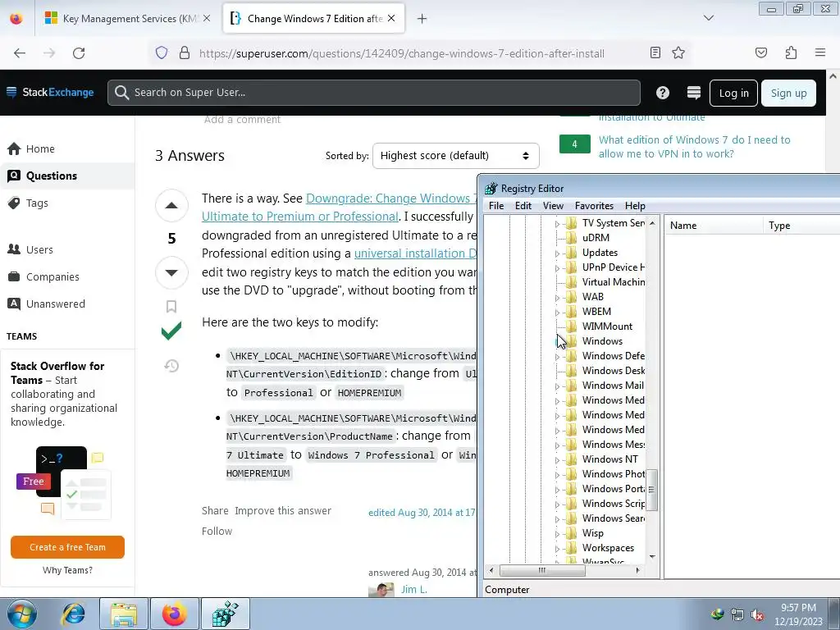
Task: Expand the Windows NT registry key
Action: point(557,459)
